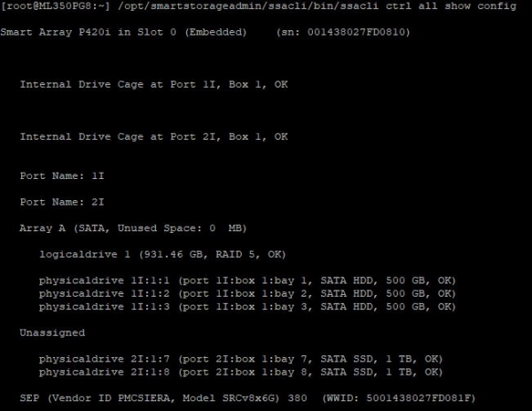Click physicaldrive 1I:1:1 in bay 1
This screenshot has height=411, width=532.
(247, 281)
